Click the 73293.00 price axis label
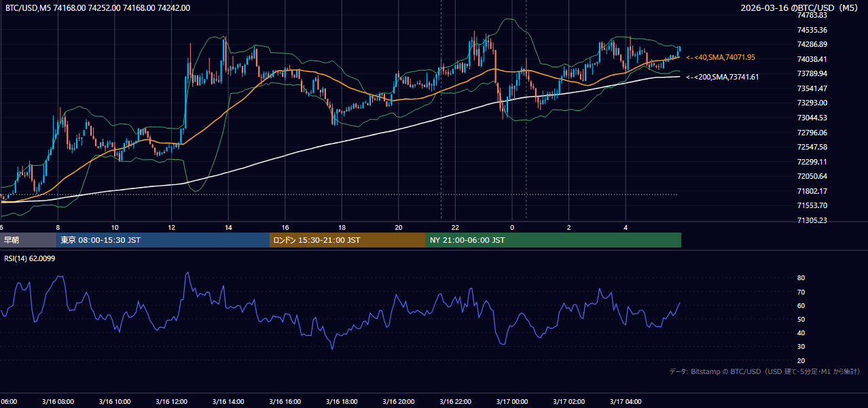The image size is (868, 408). [812, 103]
